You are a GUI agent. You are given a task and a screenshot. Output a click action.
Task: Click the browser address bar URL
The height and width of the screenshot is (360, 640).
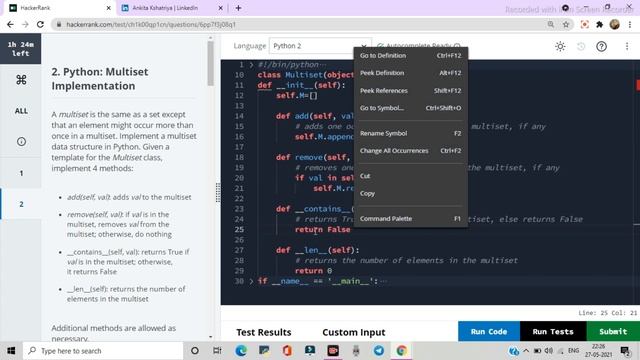[x=151, y=24]
